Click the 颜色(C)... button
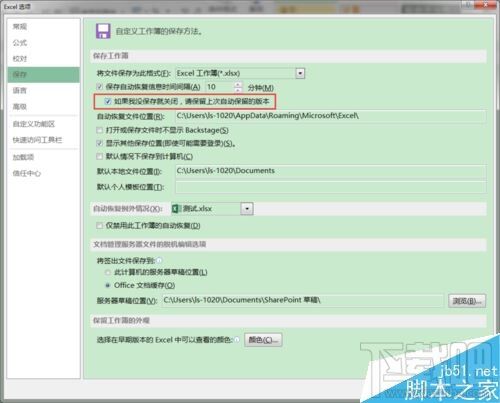The width and height of the screenshot is (500, 403). (263, 340)
